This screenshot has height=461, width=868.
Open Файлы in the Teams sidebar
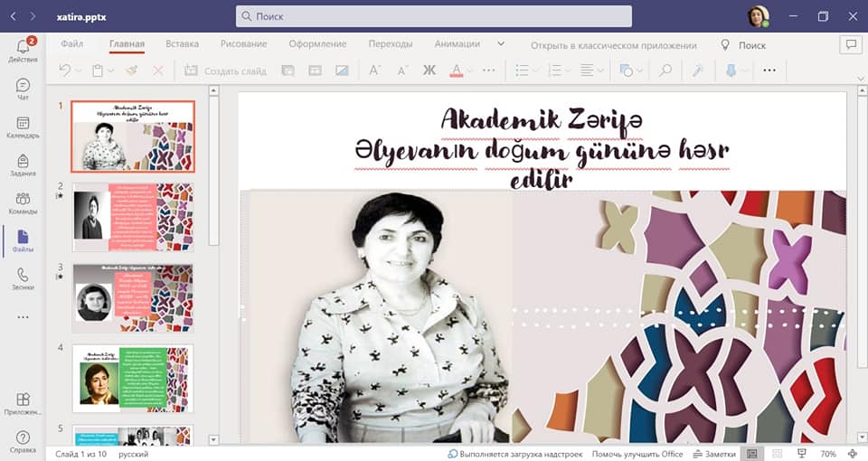click(x=23, y=241)
